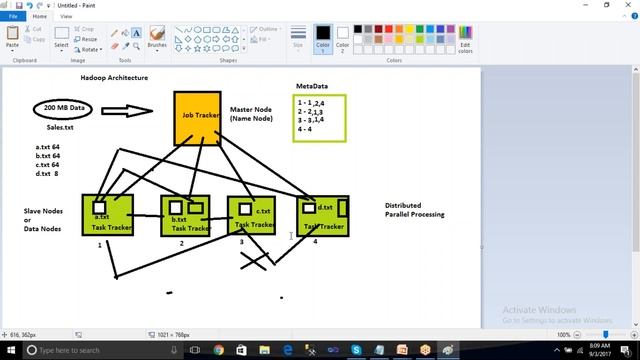Open Skype from the taskbar
640x360 pixels.
tap(356, 350)
